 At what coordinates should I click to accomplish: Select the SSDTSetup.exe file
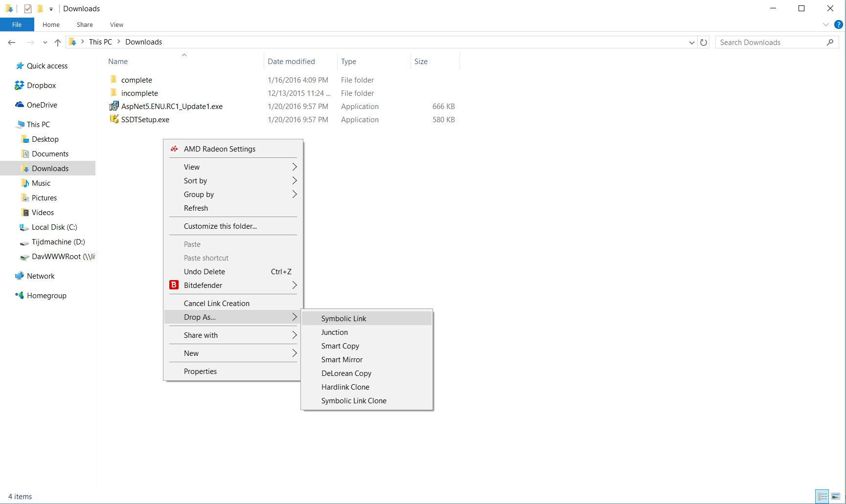pos(145,120)
